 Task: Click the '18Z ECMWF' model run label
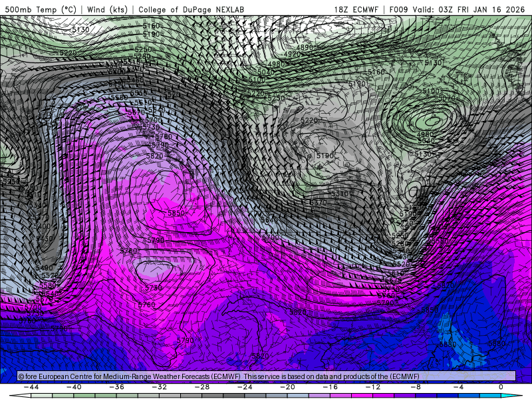(356, 9)
